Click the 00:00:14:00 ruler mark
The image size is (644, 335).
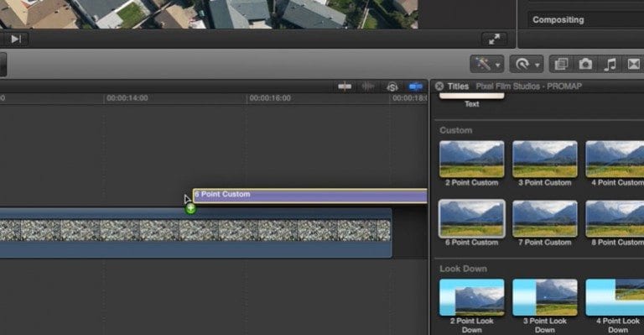coord(127,98)
